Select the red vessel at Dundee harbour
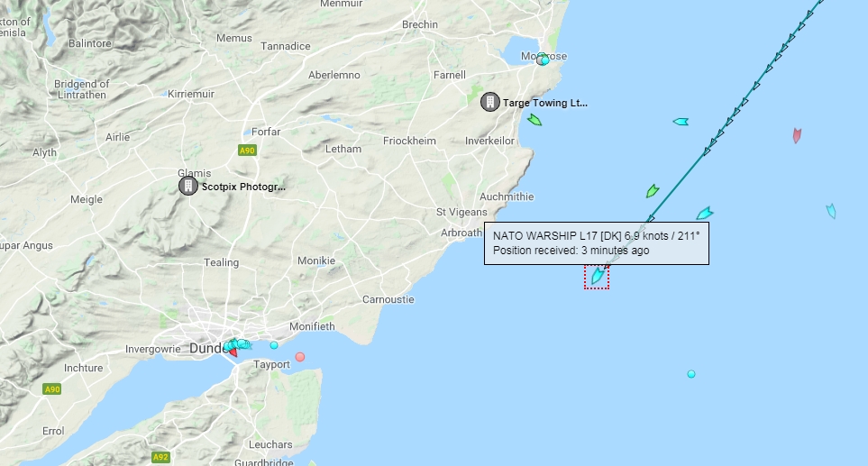The width and height of the screenshot is (868, 466). [x=233, y=352]
